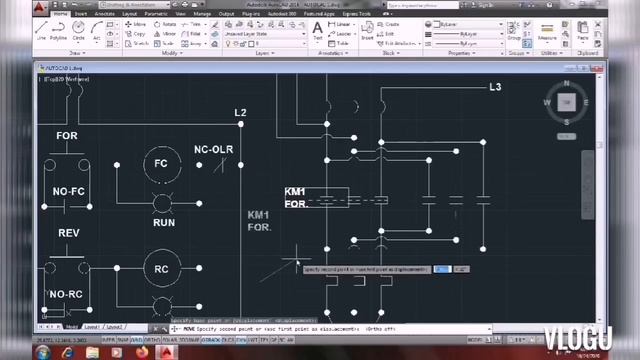Click the Trim tool
Viewport: 640px width, 360px height.
pos(191,24)
